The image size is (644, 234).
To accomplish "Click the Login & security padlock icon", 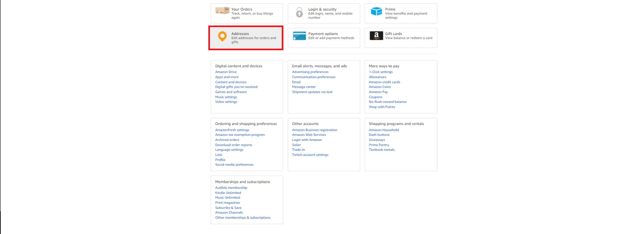I will coord(299,12).
